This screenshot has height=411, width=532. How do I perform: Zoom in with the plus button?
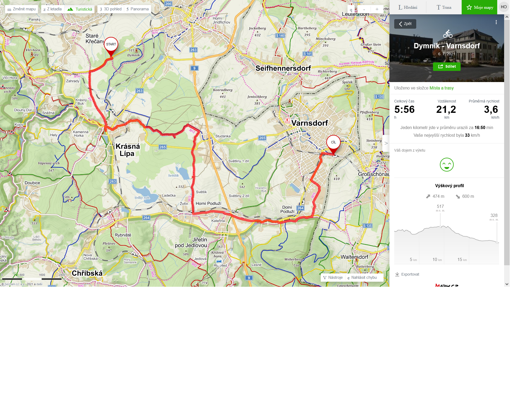377,9
